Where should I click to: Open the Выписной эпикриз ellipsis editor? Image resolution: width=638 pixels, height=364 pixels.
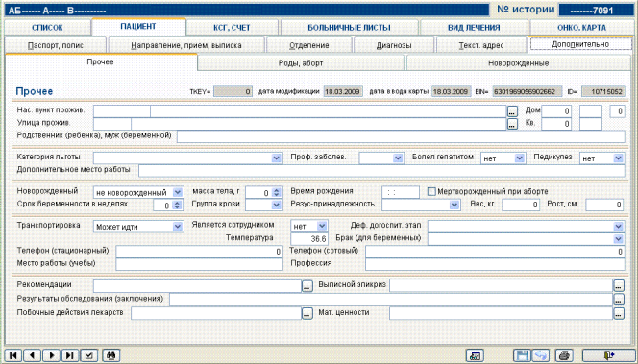(x=619, y=286)
